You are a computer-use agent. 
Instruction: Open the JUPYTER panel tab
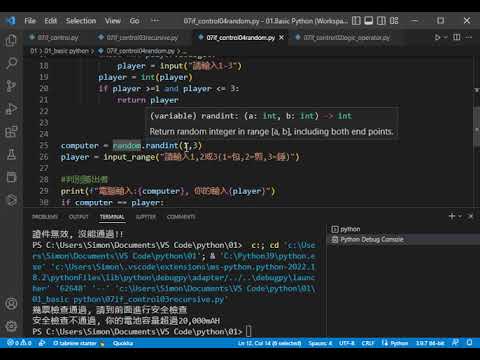[x=146, y=217]
